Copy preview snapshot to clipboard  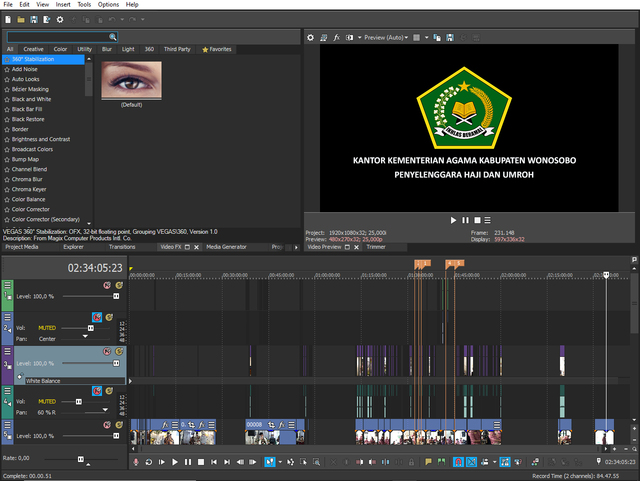pyautogui.click(x=437, y=38)
